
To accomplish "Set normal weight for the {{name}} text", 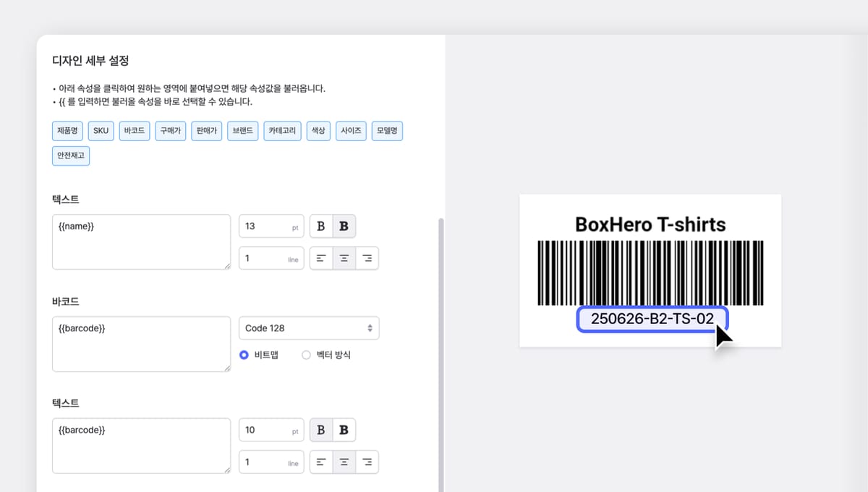I will [321, 226].
